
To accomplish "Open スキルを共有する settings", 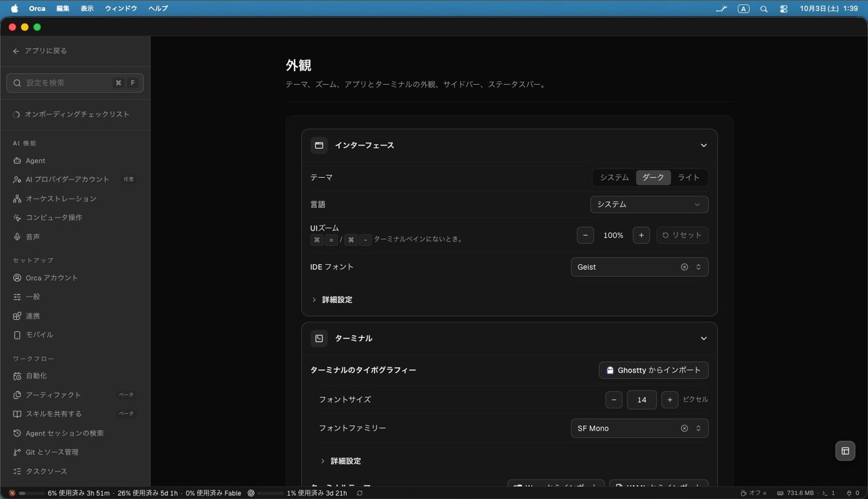I will tap(74, 414).
